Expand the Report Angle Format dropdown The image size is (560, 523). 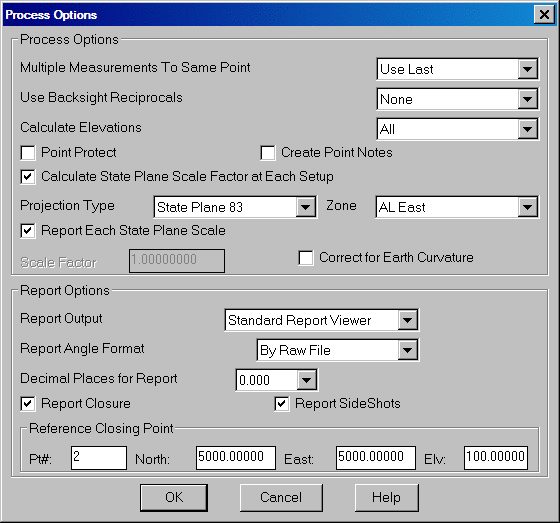coord(338,350)
